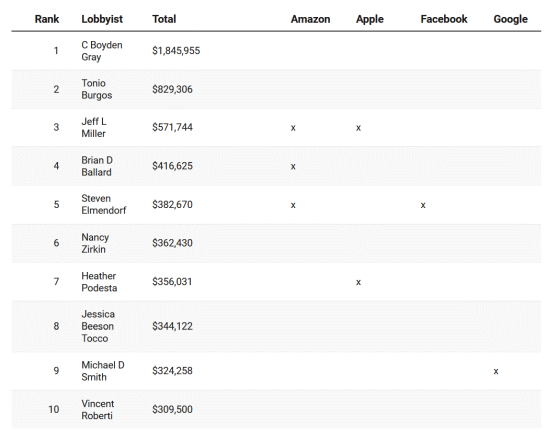
Task: Click the Facebook column header
Action: click(444, 19)
